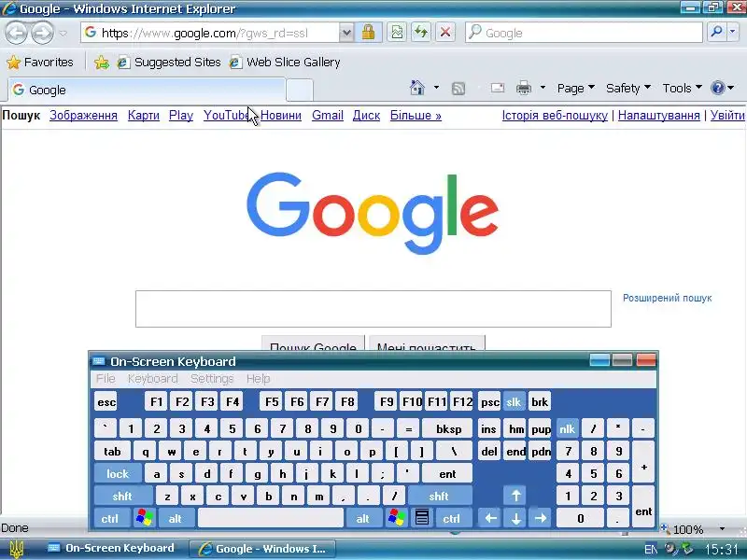Viewport: 747px width, 560px height.
Task: Go back with the browser Back arrow
Action: pyautogui.click(x=17, y=33)
